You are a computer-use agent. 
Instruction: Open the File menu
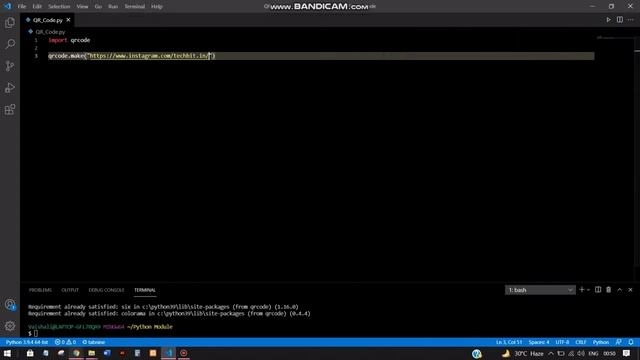pyautogui.click(x=22, y=7)
